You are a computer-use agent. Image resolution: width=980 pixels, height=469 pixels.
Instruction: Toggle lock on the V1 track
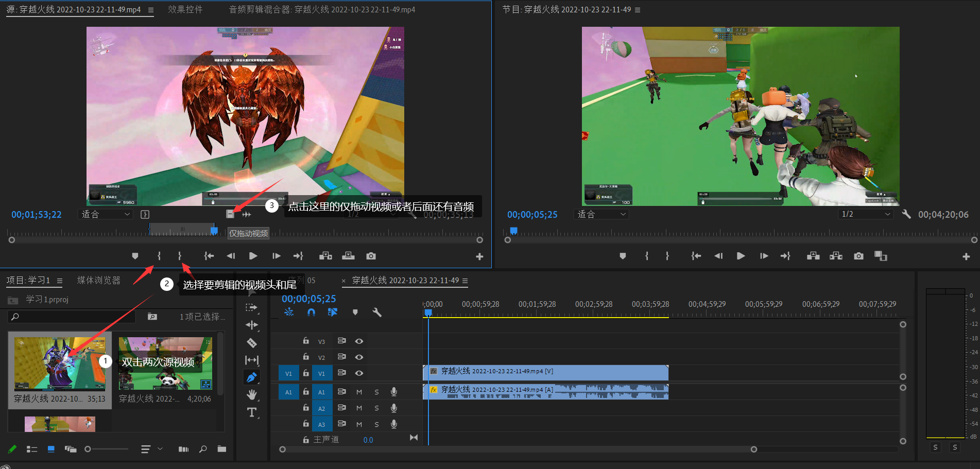306,373
